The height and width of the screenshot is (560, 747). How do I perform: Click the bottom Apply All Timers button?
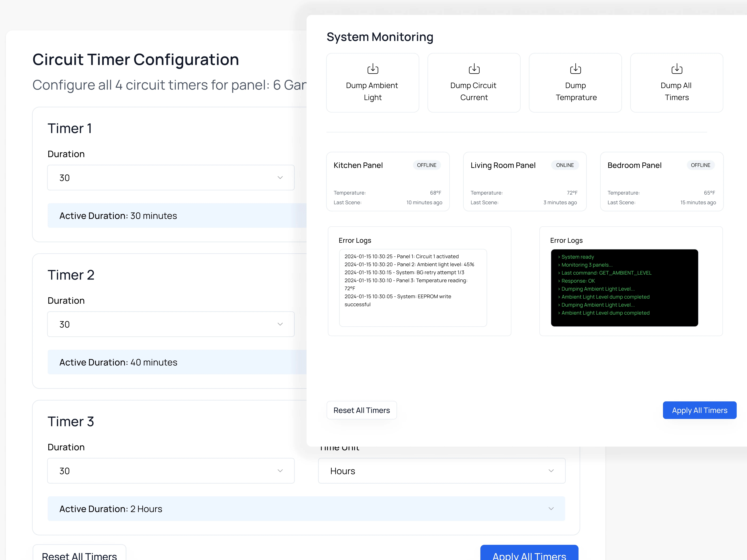[529, 554]
